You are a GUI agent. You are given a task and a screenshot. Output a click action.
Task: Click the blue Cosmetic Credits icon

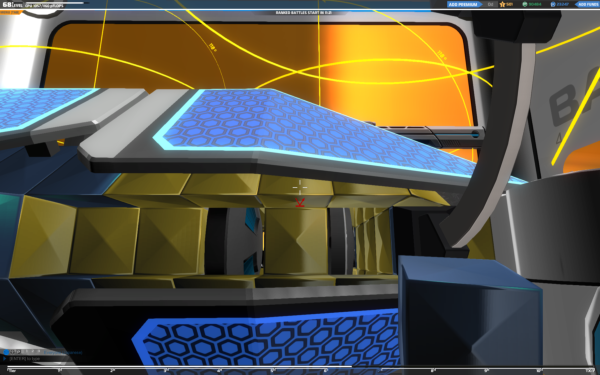(553, 4)
